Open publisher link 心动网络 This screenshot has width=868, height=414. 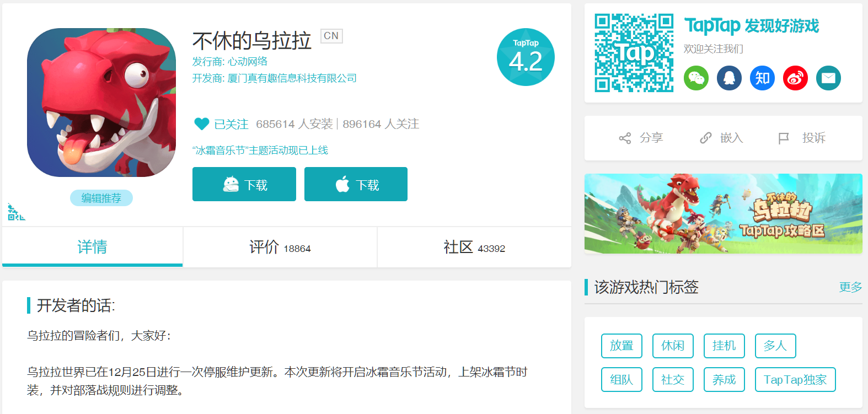click(x=248, y=61)
